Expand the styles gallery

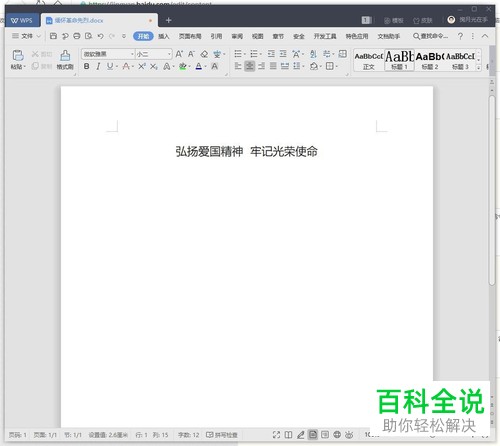point(479,67)
